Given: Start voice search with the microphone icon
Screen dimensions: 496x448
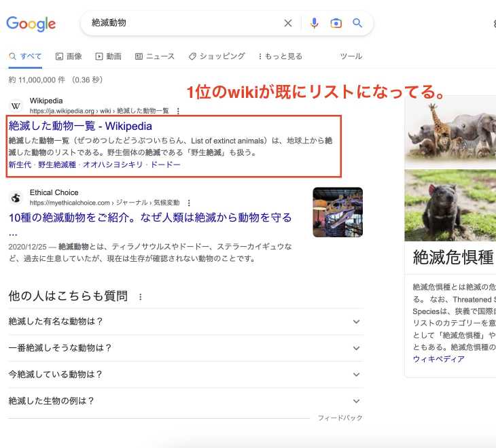Looking at the screenshot, I should coord(314,23).
